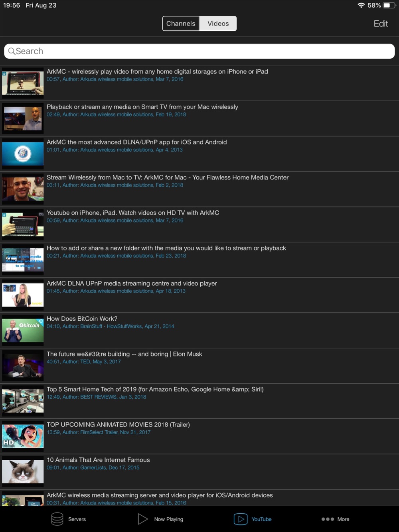Open the Servers database icon

[57, 519]
